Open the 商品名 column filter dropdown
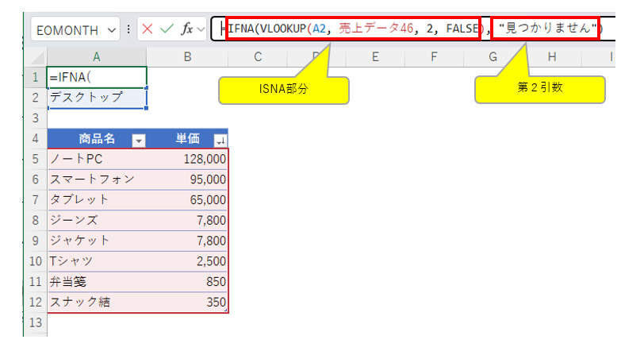Viewport: 644px width, 351px height. click(139, 140)
